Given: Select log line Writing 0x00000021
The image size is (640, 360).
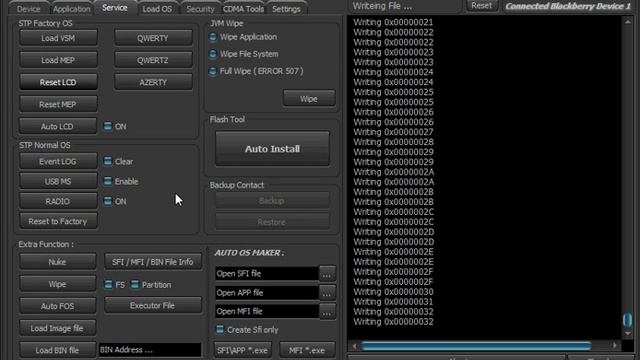Looking at the screenshot, I should [x=393, y=22].
